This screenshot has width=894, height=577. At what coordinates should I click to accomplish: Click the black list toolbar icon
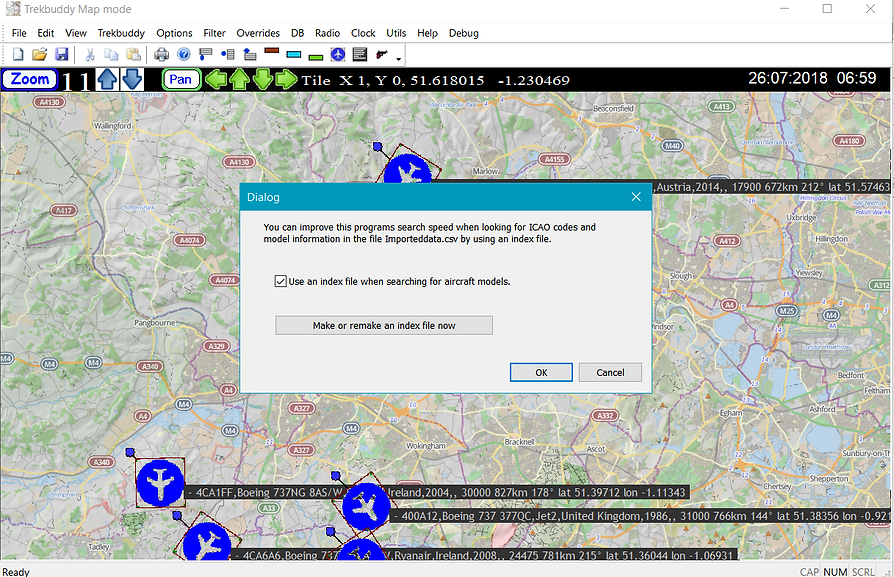point(360,55)
